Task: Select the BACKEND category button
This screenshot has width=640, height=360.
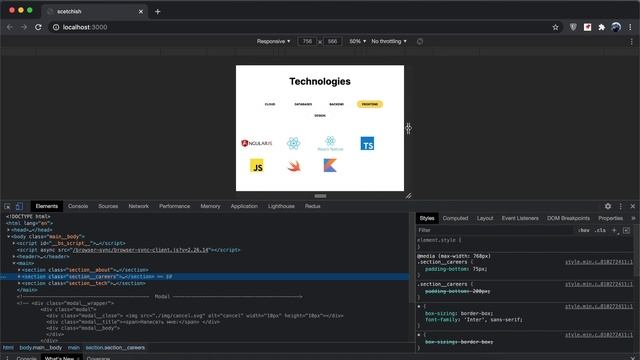Action: (x=336, y=104)
